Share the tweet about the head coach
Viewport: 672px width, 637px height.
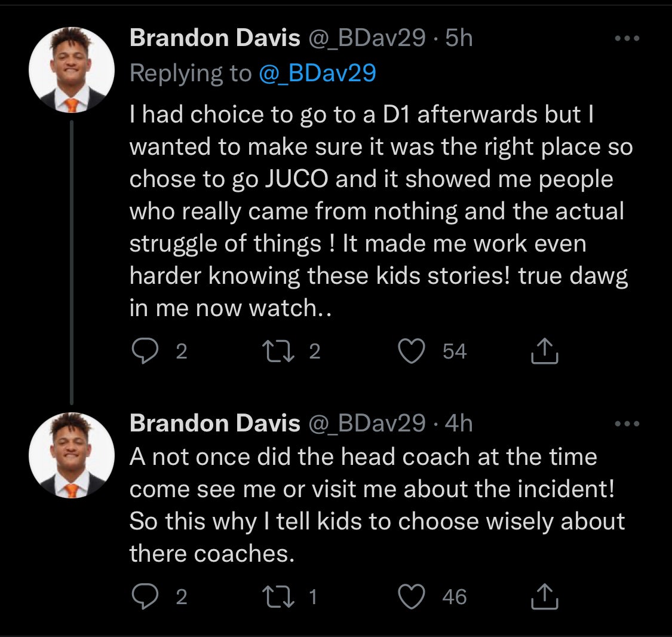point(544,596)
